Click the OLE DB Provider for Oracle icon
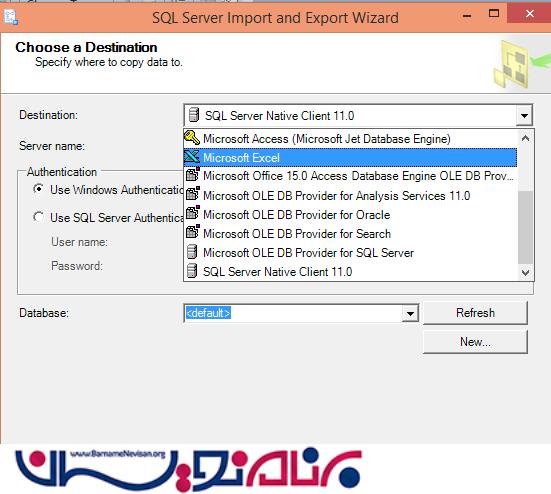Viewport: 551px width, 494px height. pos(192,213)
